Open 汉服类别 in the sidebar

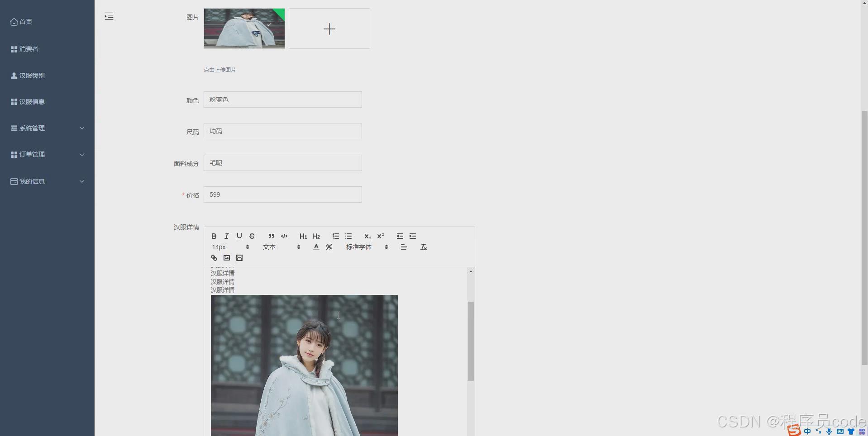pos(47,76)
